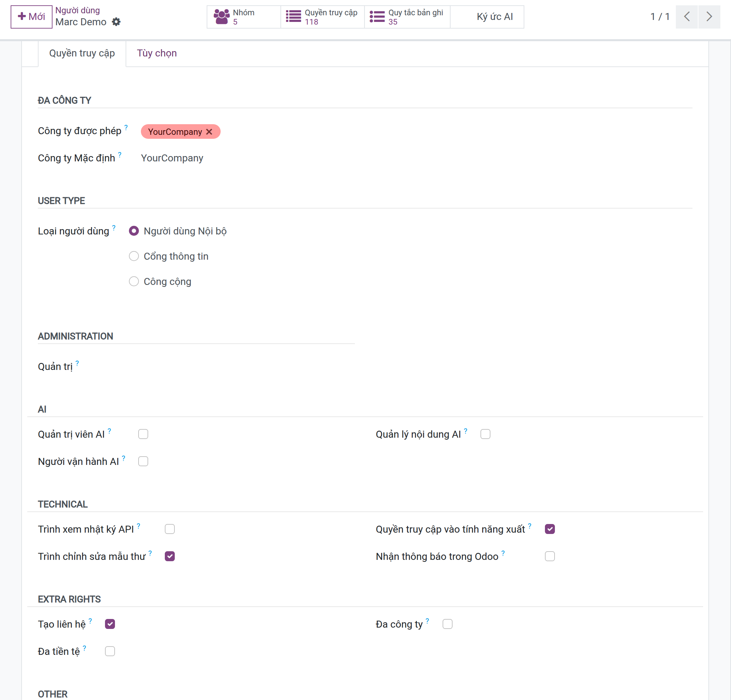Remove the YourCompany tag with its X
Image resolution: width=731 pixels, height=700 pixels.
[209, 131]
